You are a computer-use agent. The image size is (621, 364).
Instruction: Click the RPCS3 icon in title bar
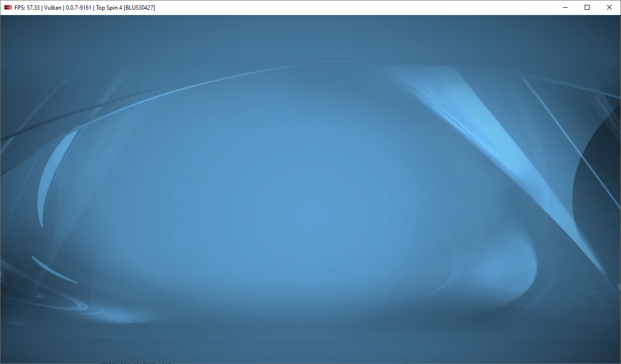click(8, 7)
